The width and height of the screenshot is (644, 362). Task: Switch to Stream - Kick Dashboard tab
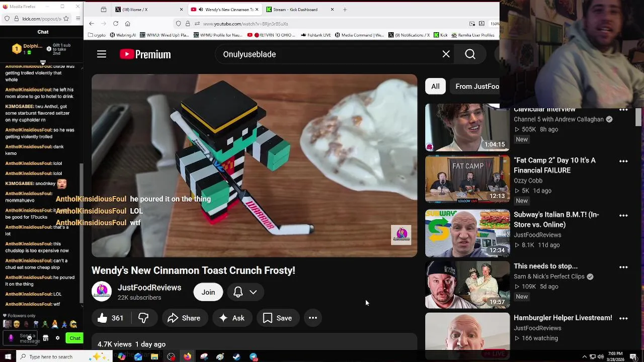(x=300, y=10)
